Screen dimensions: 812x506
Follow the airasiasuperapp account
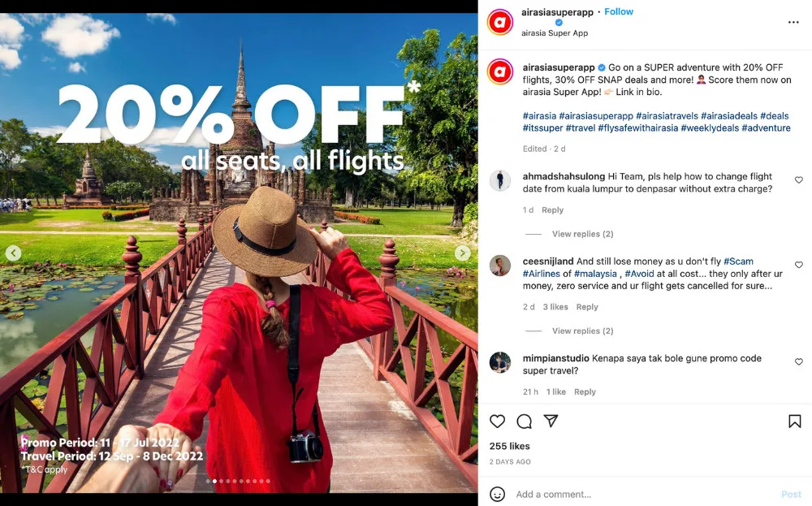coord(619,11)
